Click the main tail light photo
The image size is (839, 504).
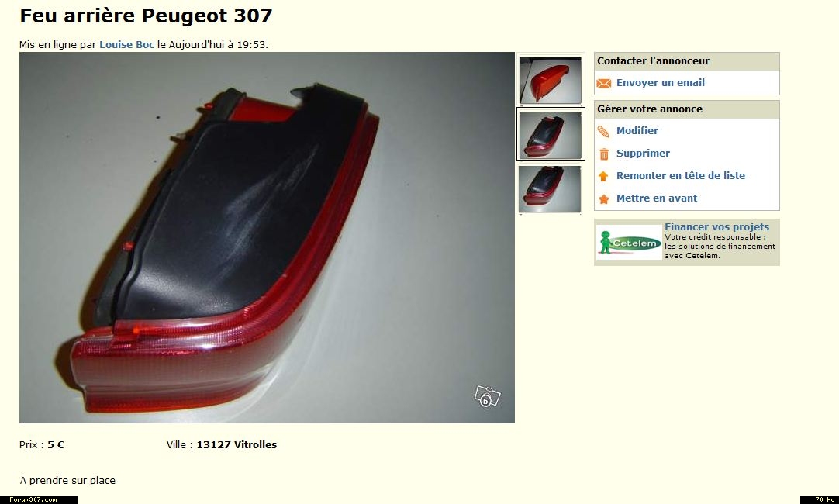point(267,237)
